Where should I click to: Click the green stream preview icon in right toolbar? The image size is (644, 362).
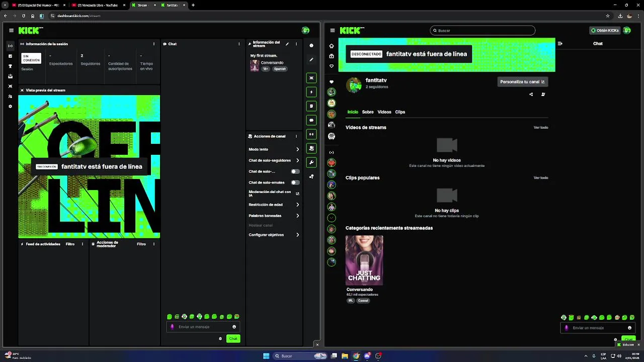311,78
